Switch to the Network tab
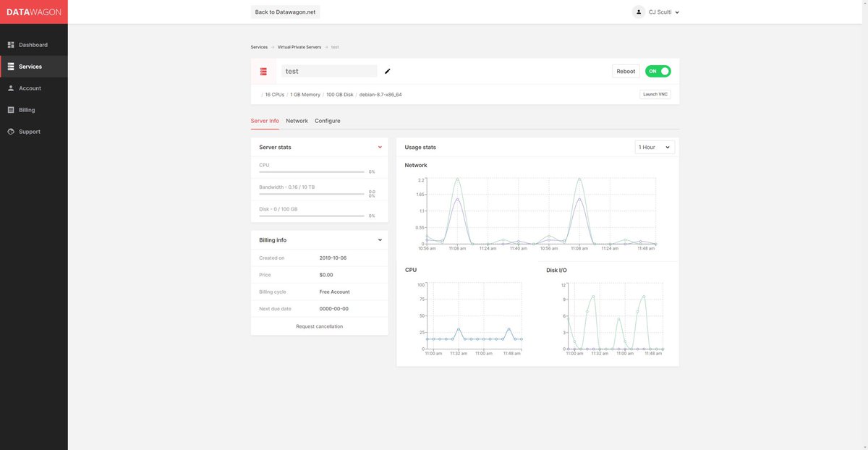 coord(297,121)
